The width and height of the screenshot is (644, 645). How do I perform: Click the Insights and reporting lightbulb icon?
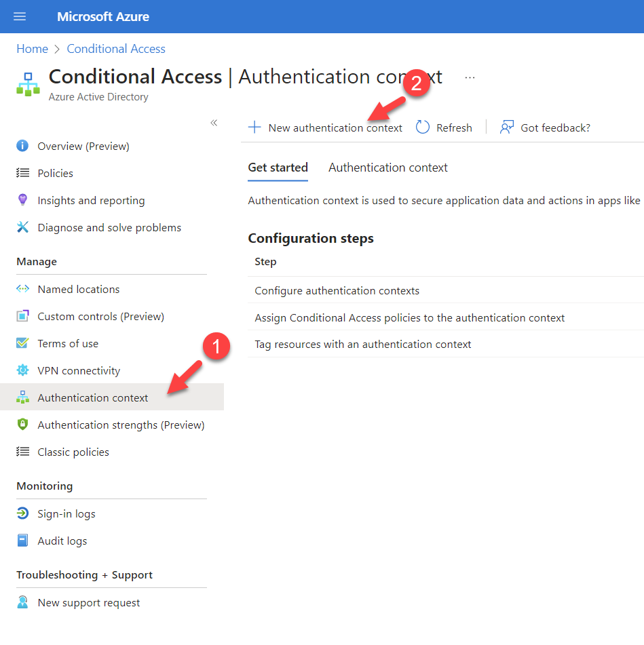tap(22, 200)
